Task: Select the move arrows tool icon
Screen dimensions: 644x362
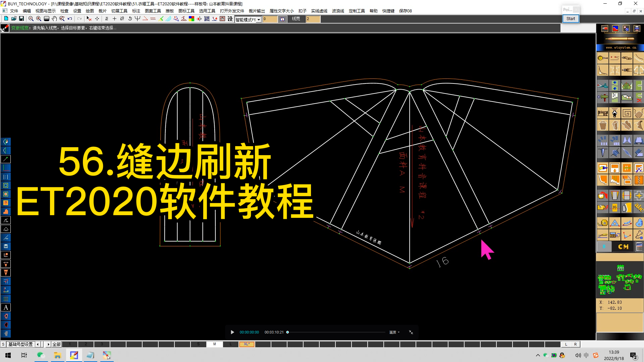Action: (97, 19)
